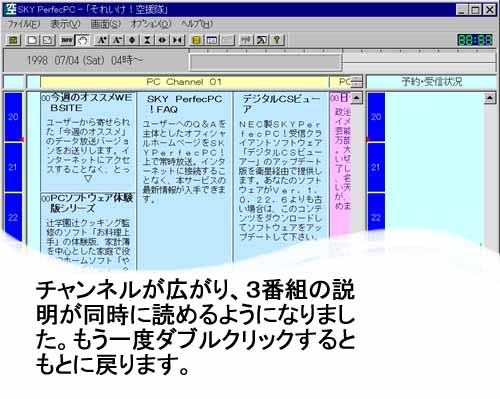500x399 pixels.
Task: Click the 予約・受信状況 panel scroll-up arrow
Action: click(x=490, y=98)
